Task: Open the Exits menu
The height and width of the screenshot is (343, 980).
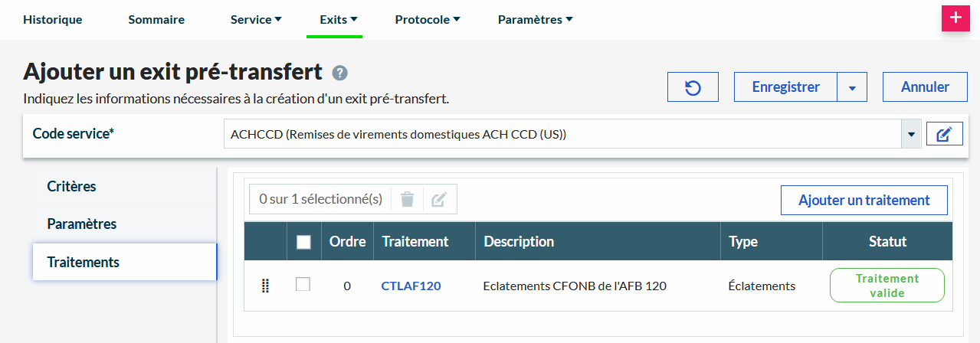Action: click(339, 20)
